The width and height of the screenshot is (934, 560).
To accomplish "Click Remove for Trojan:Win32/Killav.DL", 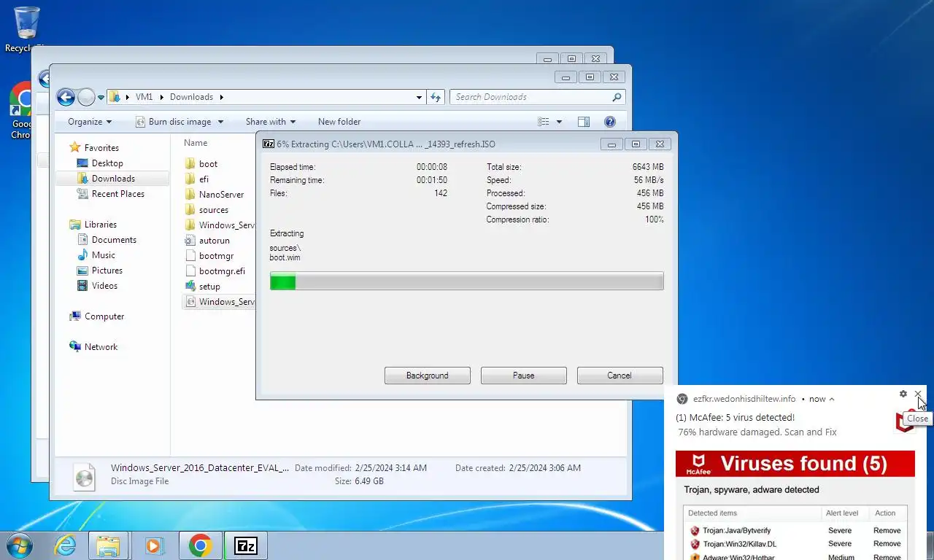I will point(887,543).
